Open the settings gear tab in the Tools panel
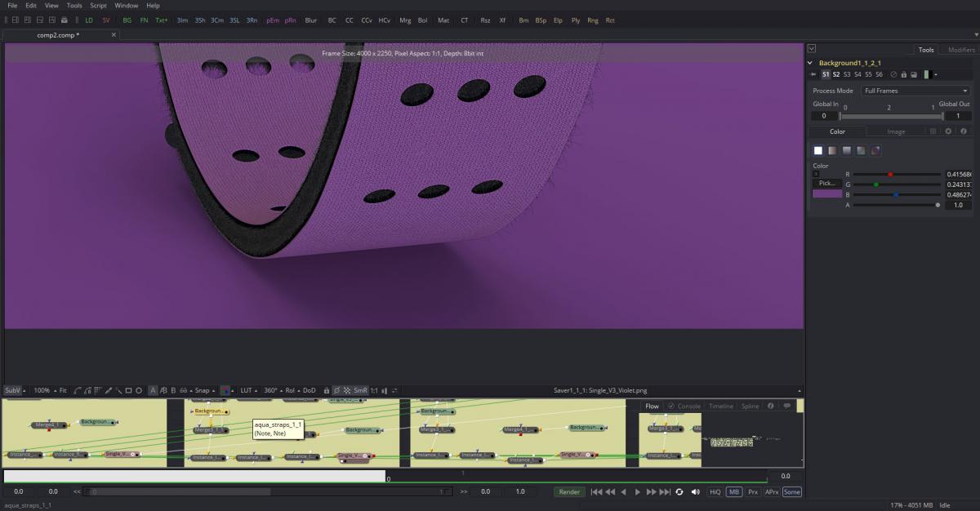 (x=948, y=131)
